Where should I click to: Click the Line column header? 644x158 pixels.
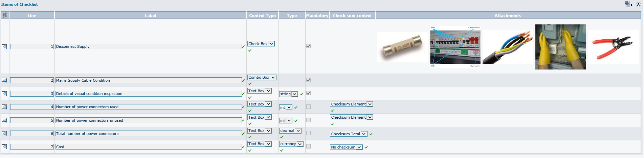click(x=32, y=16)
